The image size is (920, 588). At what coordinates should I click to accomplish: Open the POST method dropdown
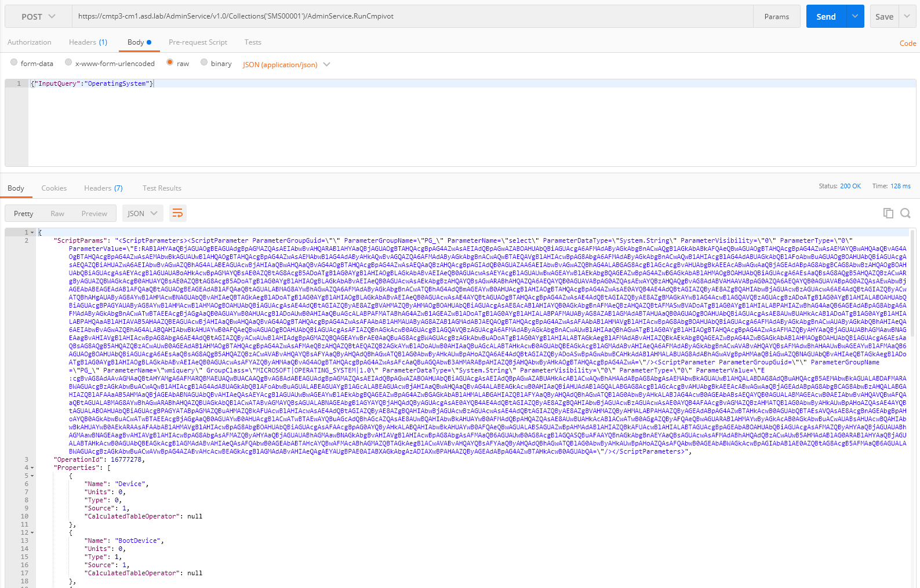[x=38, y=17]
